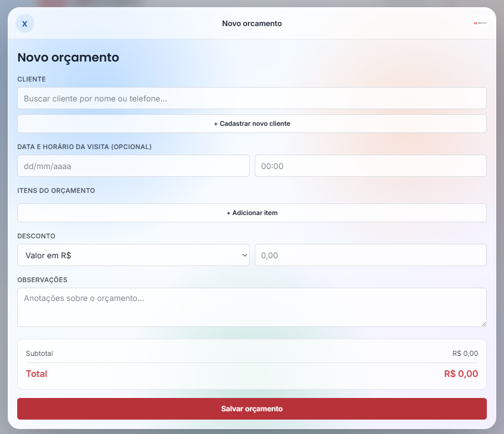Click '+ Cadastrar novo cliente' button
The height and width of the screenshot is (434, 504).
click(x=252, y=124)
